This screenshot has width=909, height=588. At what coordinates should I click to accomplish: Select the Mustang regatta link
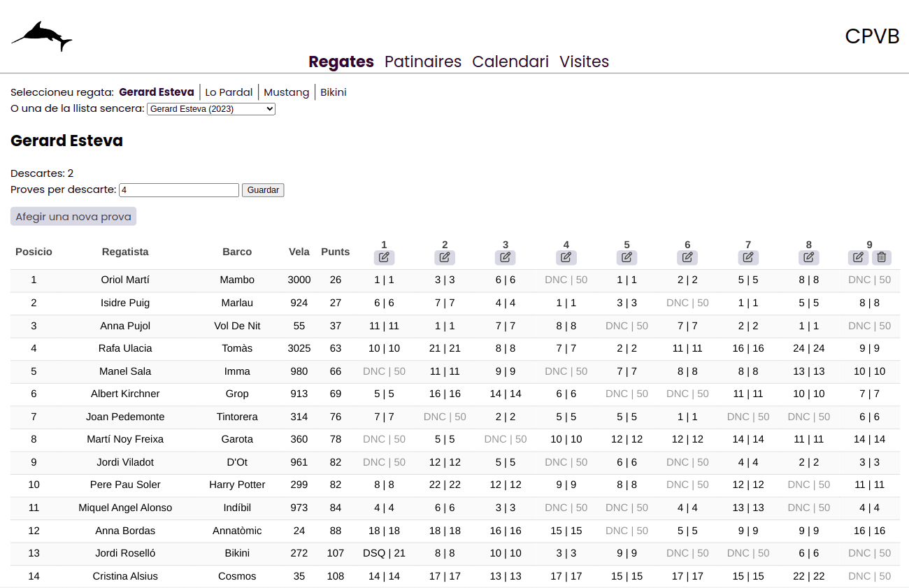286,92
